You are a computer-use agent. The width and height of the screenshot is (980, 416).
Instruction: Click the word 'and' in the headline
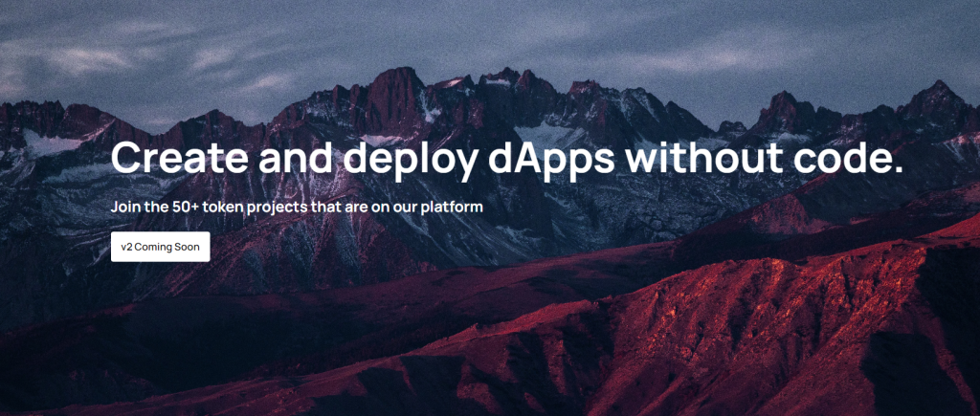pyautogui.click(x=296, y=158)
